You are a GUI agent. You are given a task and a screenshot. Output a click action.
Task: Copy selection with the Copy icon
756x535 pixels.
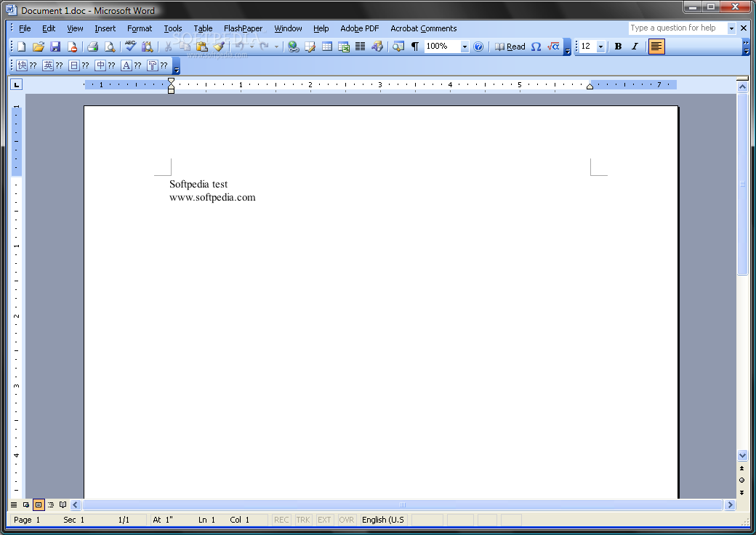click(185, 47)
